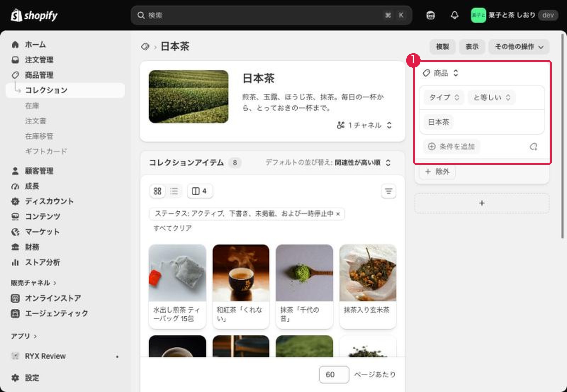This screenshot has width=567, height=392.
Task: Expand the アプリ section
Action: 24,336
